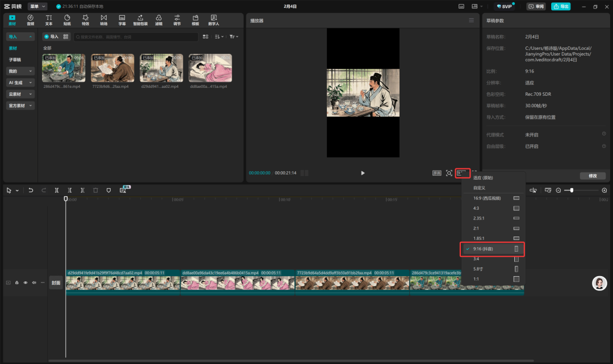613x364 pixels.
Task: Expand the AI 生成 sidebar section
Action: [x=20, y=83]
